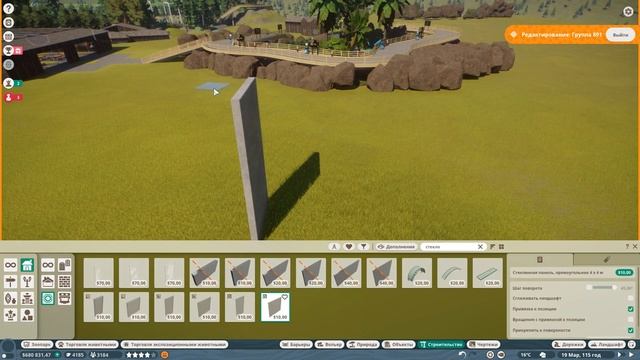The height and width of the screenshot is (360, 640).
Task: Select the bottom-left decoration trophy category icon
Action: [x=11, y=315]
